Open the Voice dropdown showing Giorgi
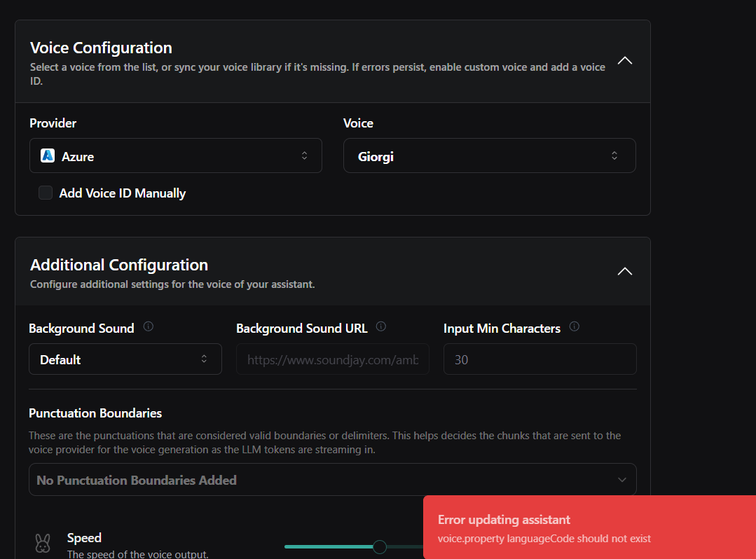Image resolution: width=756 pixels, height=559 pixels. click(489, 156)
